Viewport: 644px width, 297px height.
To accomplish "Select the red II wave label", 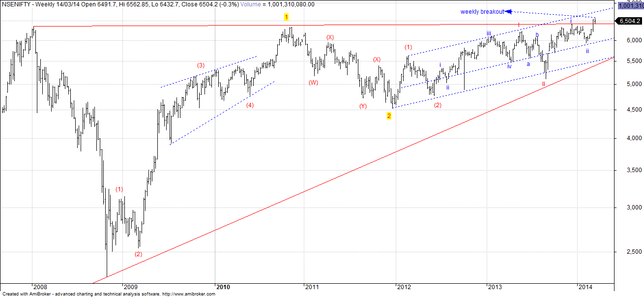I will coord(543,84).
